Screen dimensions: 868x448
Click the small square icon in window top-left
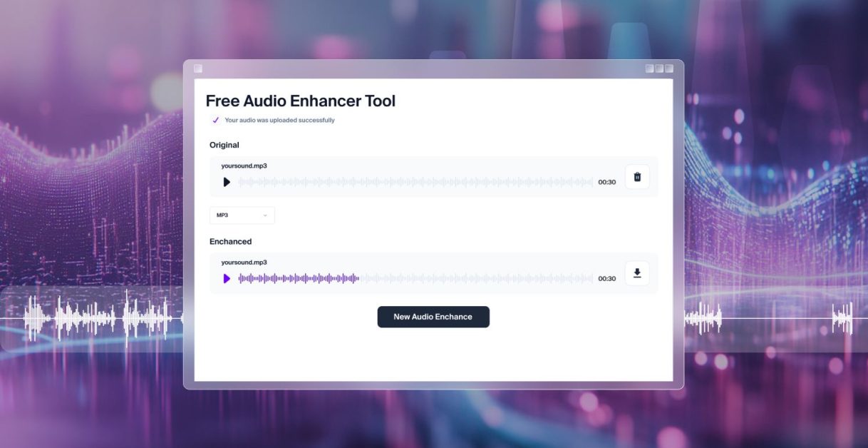tap(198, 68)
